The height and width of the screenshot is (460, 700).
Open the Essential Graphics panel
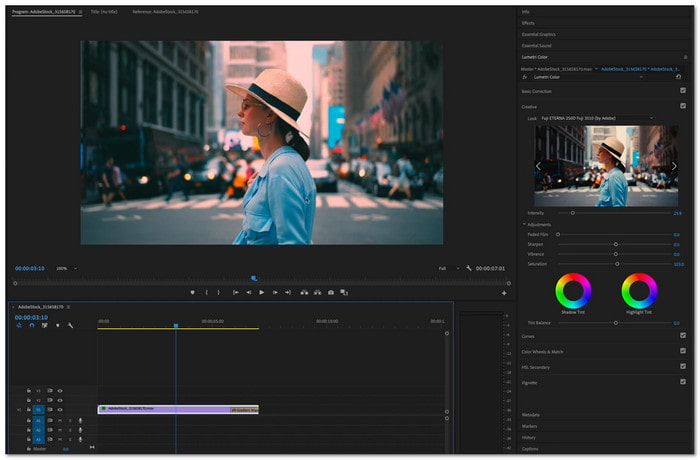click(538, 34)
